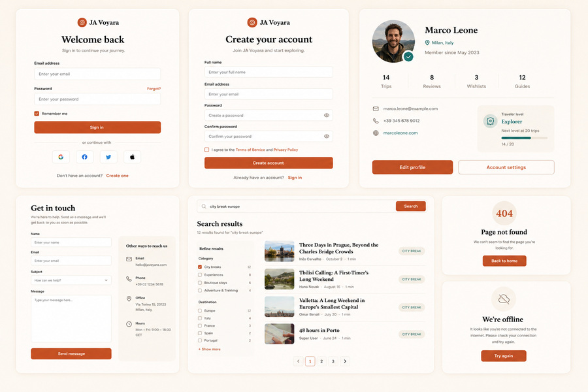Click the Forgot? password link
588x392 pixels.
click(x=154, y=89)
